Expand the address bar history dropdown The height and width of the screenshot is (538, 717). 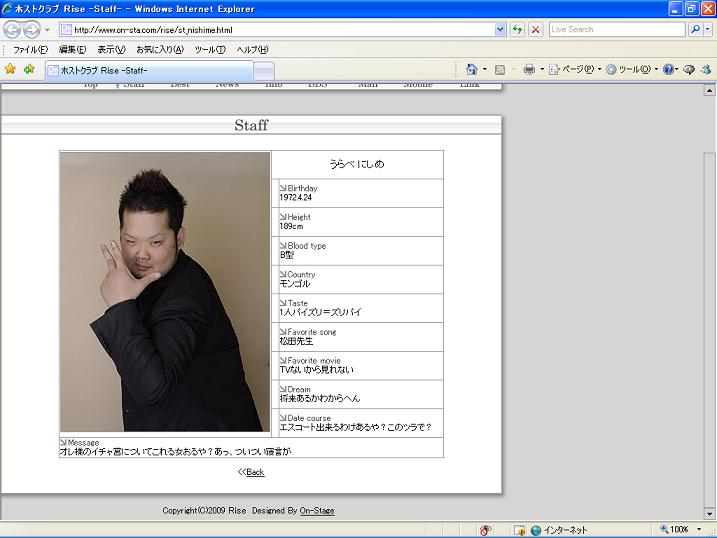coord(500,30)
